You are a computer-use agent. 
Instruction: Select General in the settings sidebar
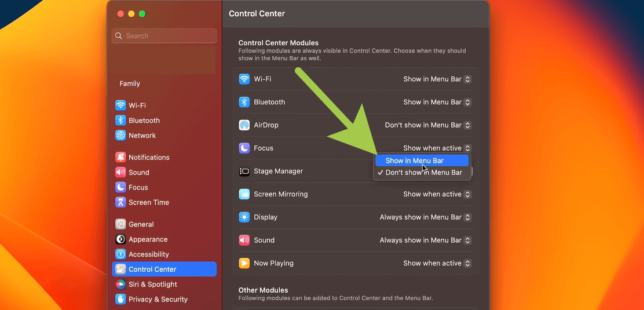141,224
